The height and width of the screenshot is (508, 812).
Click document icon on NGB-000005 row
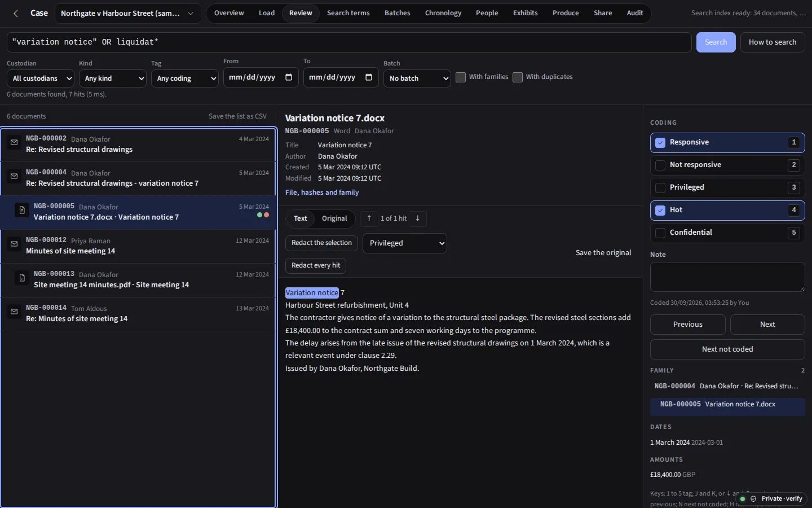click(x=22, y=211)
